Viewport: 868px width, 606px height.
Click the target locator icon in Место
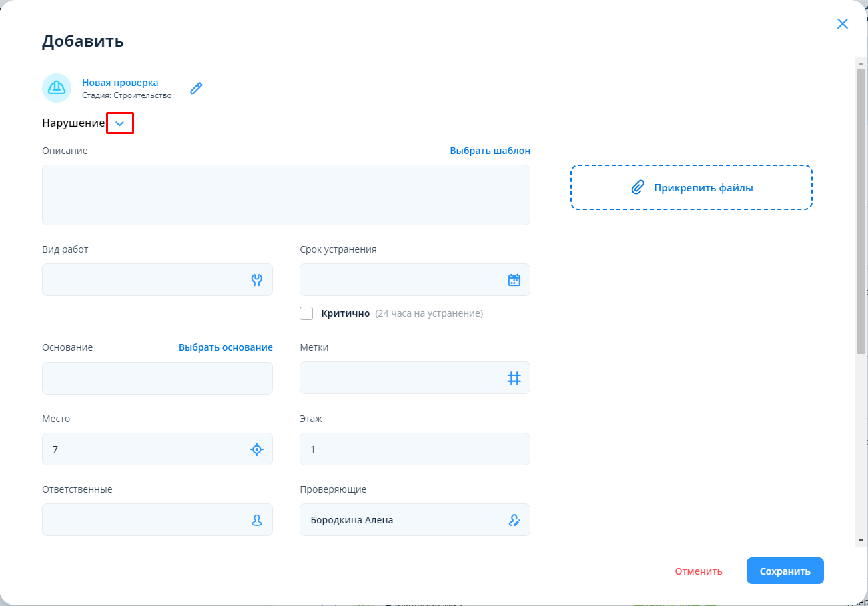[x=257, y=449]
